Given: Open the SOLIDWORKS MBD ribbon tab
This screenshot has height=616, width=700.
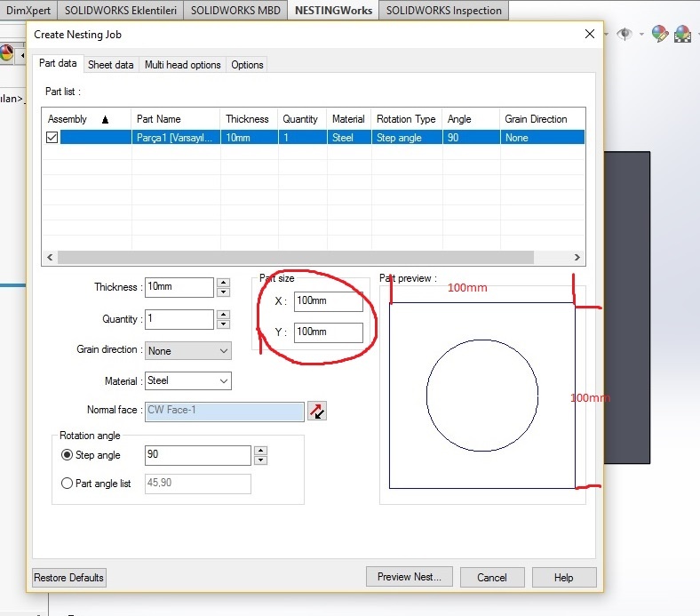Looking at the screenshot, I should coord(235,11).
